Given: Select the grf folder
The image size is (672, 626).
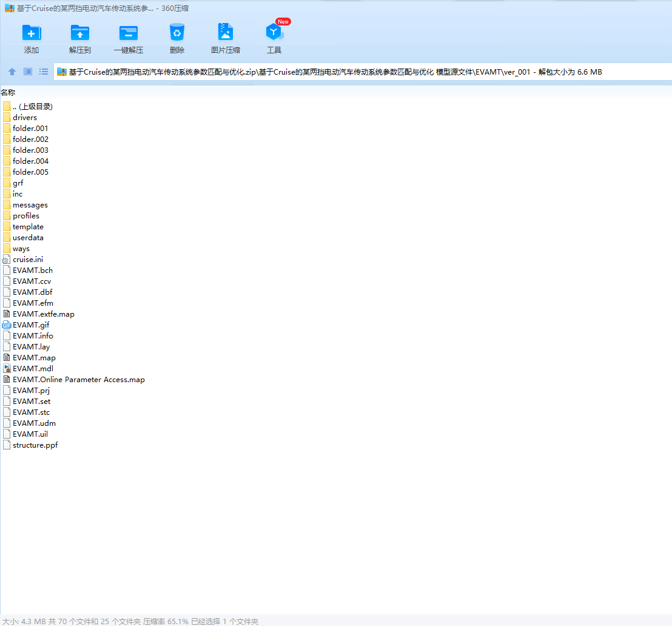Looking at the screenshot, I should tap(13, 183).
